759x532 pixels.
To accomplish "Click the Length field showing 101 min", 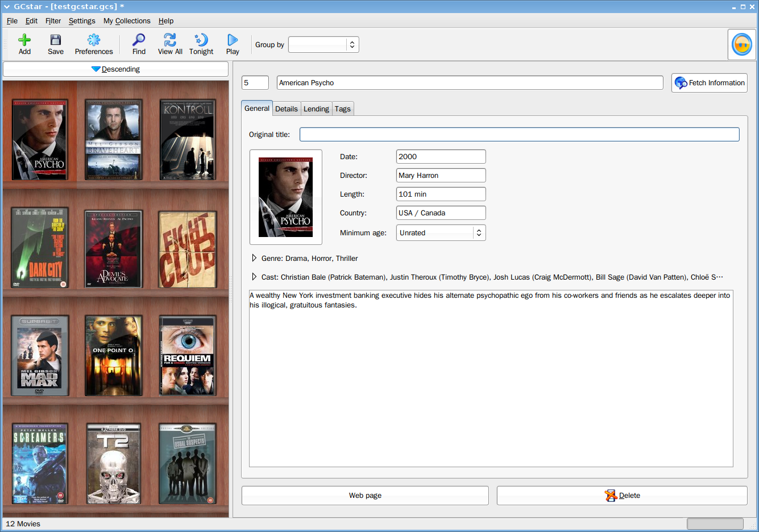I will click(441, 194).
